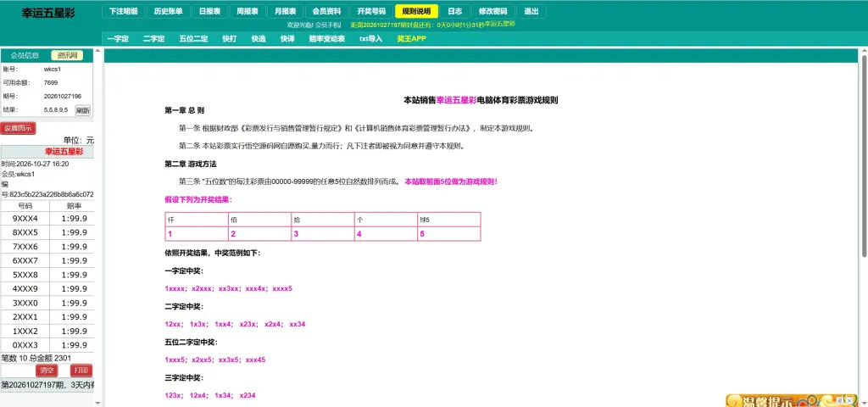Click the 一字定中奖 heading
868x407 pixels.
184,270
